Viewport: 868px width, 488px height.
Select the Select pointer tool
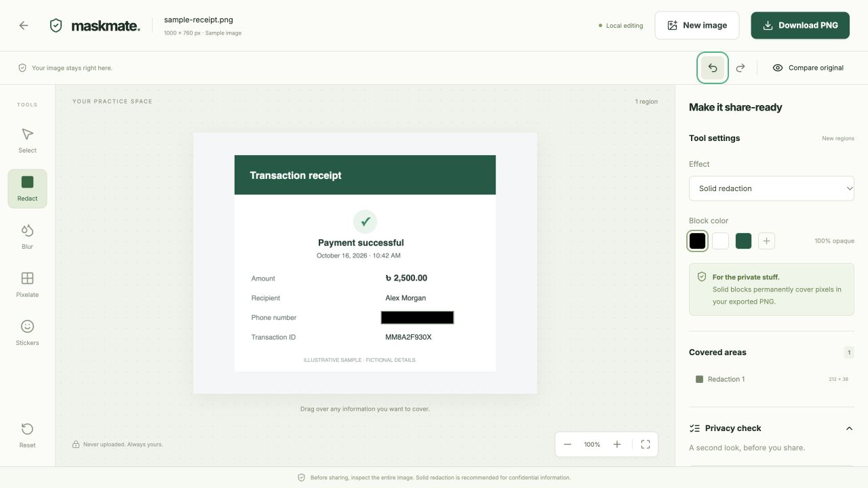pos(28,140)
